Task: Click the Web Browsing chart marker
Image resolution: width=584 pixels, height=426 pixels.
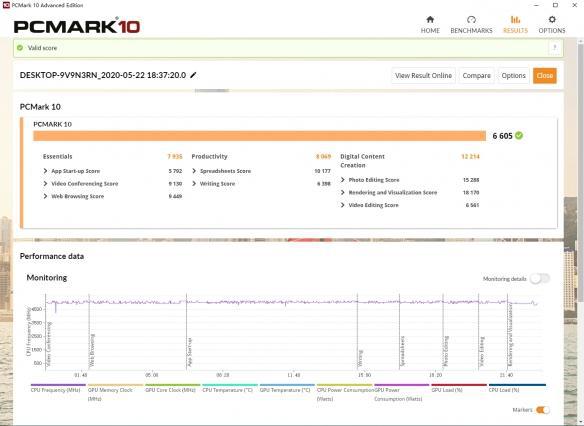Action: (92, 350)
